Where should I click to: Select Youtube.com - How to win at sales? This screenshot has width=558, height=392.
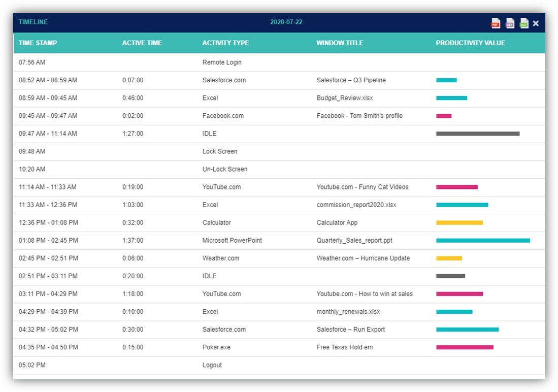pos(365,293)
